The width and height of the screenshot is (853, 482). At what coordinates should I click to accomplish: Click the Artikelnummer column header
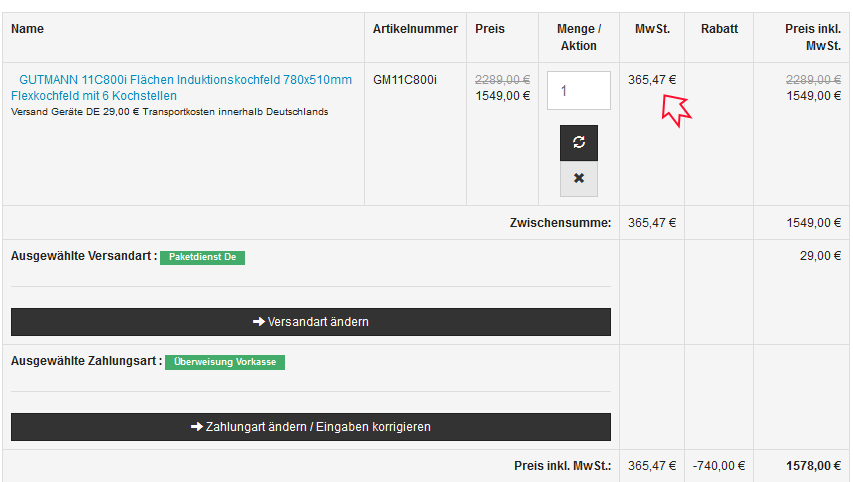click(x=415, y=29)
